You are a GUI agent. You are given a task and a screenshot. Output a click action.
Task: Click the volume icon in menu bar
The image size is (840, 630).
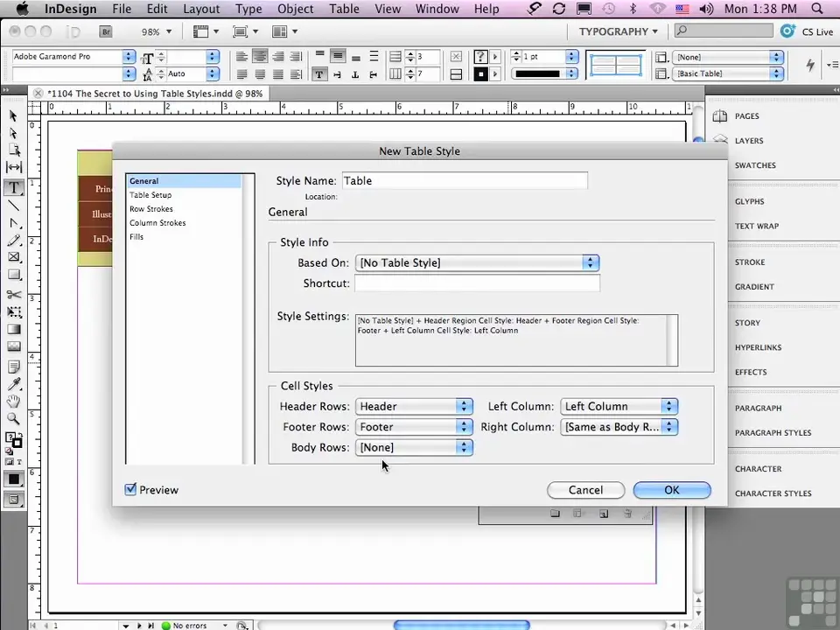click(706, 9)
